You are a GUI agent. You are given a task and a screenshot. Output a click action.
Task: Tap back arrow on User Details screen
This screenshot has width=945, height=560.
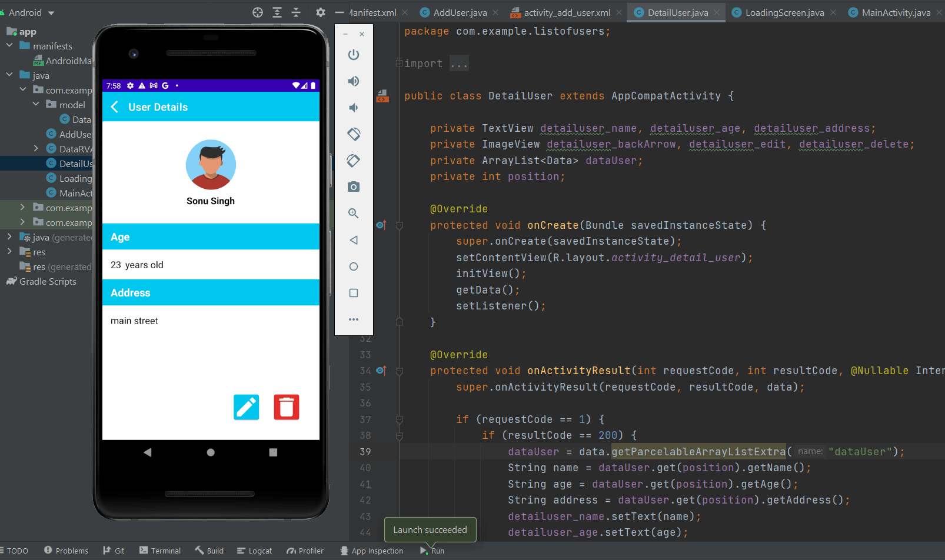[x=115, y=107]
